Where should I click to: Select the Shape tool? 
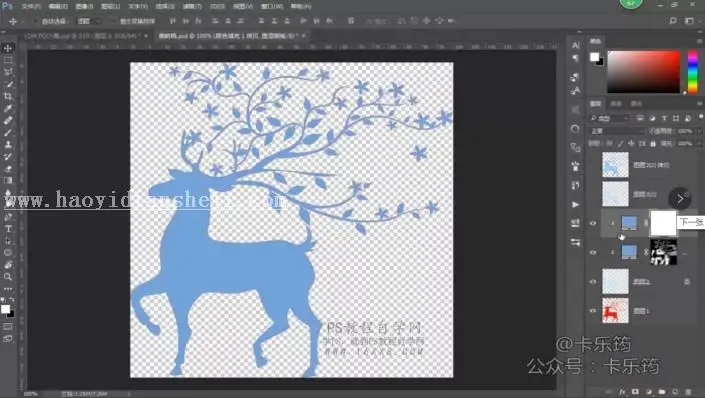pyautogui.click(x=8, y=253)
